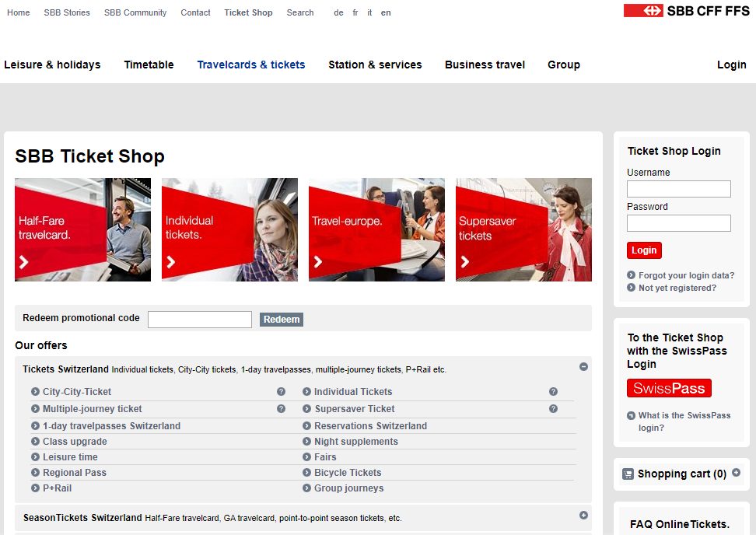The image size is (756, 535).
Task: Select Travelcards & tickets menu
Action: (251, 65)
